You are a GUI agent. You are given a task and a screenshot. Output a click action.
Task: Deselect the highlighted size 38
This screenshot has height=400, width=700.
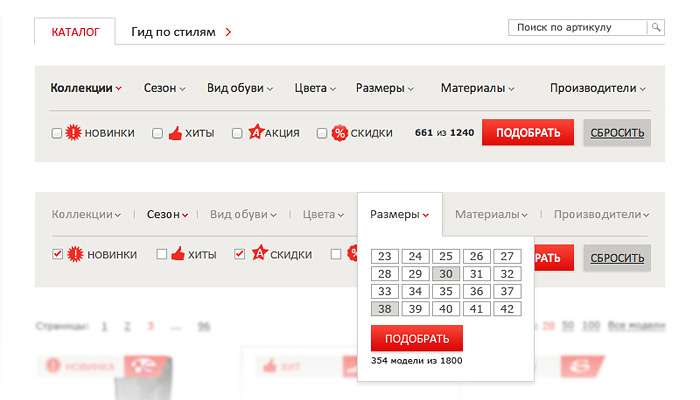(x=385, y=309)
